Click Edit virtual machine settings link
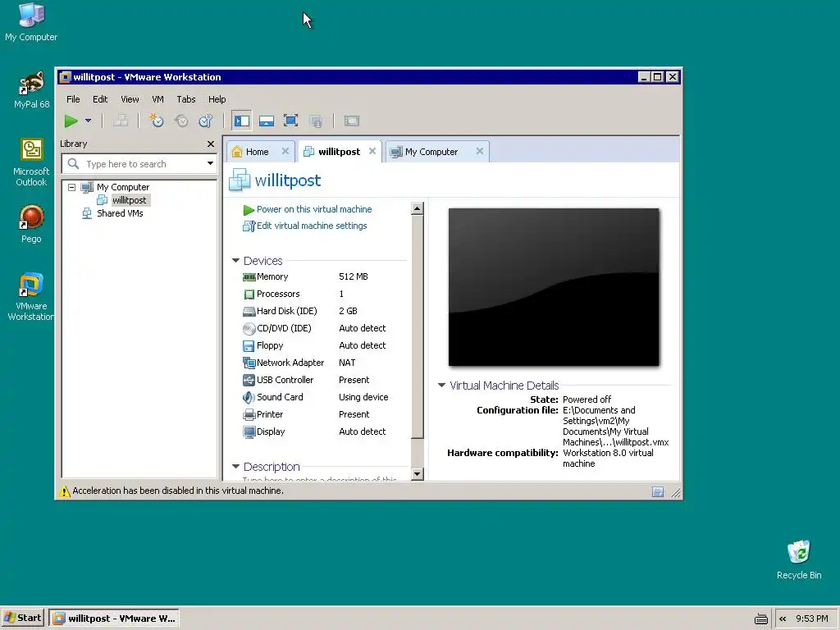 click(312, 226)
